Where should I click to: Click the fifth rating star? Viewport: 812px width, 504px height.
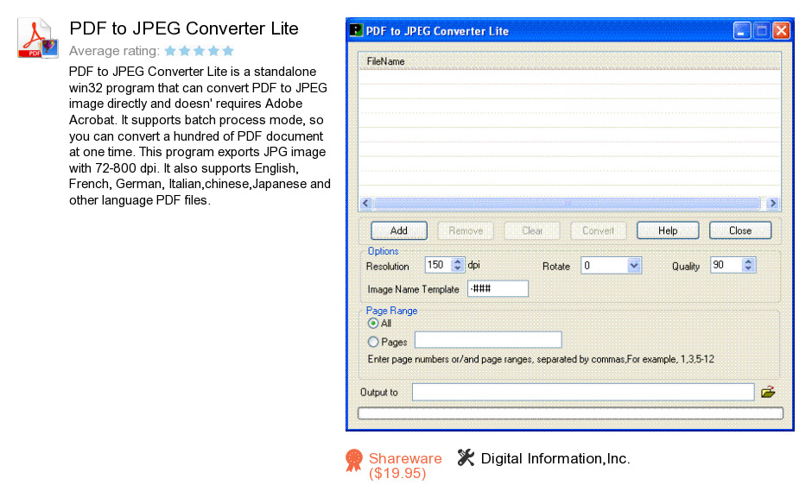tap(228, 51)
